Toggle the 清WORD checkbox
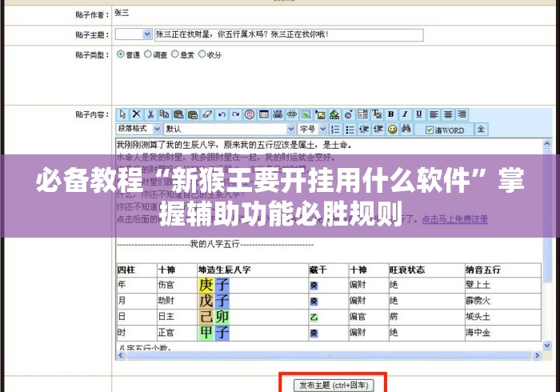The width and height of the screenshot is (560, 392). pyautogui.click(x=430, y=130)
